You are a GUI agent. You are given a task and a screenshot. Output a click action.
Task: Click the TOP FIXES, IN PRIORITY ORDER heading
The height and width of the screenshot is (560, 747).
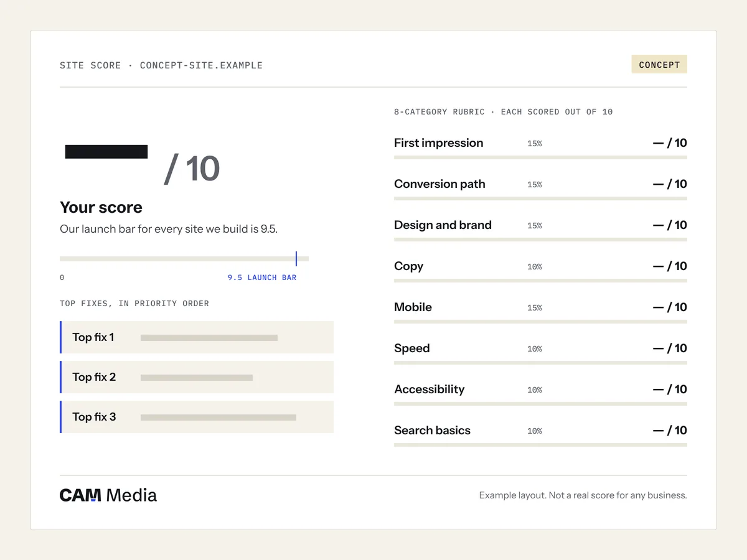pos(134,304)
